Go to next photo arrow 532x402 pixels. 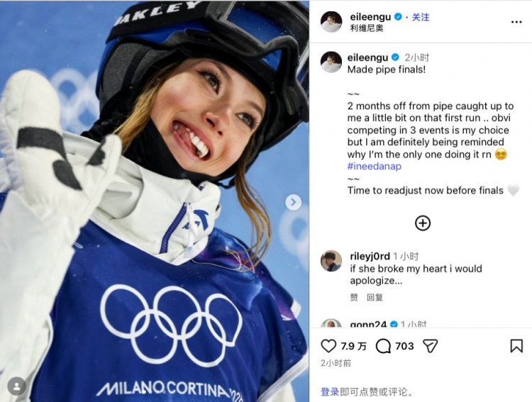tap(293, 202)
